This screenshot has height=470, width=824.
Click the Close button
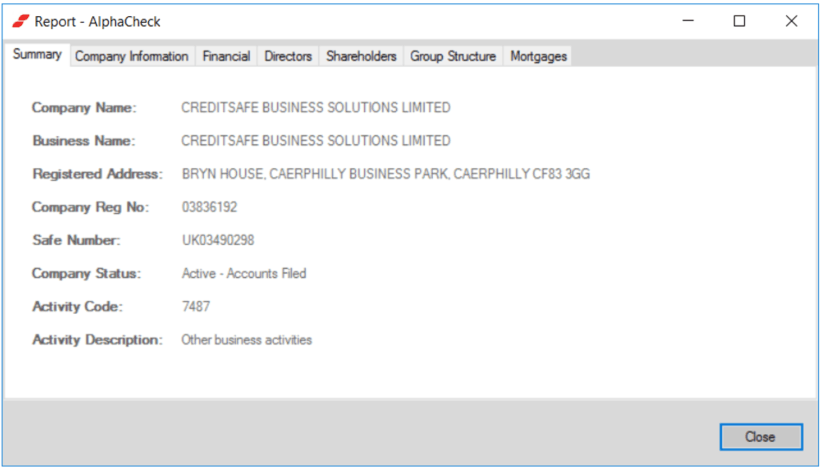[760, 437]
